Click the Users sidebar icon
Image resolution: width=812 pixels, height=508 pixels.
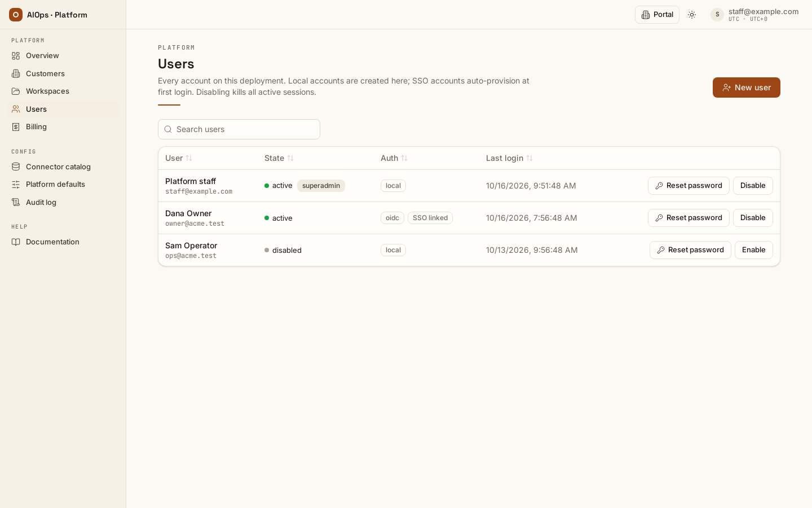[16, 109]
